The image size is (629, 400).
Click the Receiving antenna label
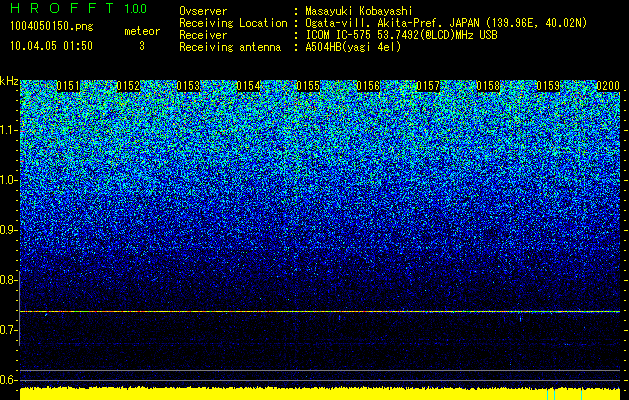coord(230,47)
